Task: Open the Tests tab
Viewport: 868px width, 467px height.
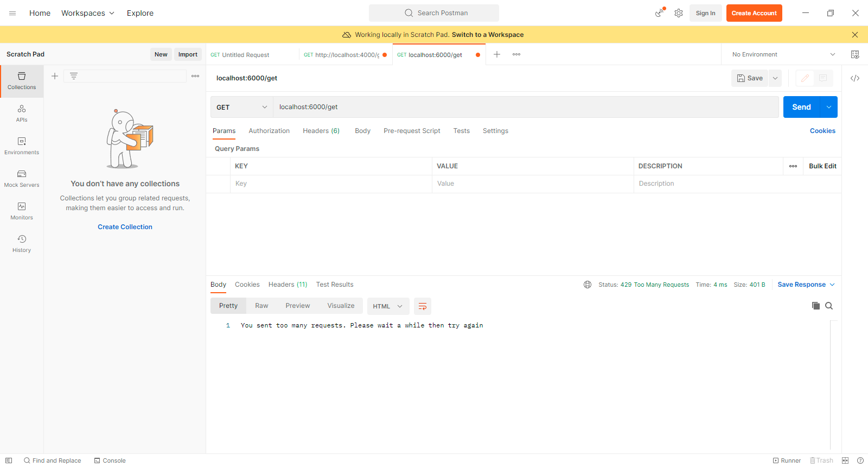Action: pyautogui.click(x=462, y=131)
